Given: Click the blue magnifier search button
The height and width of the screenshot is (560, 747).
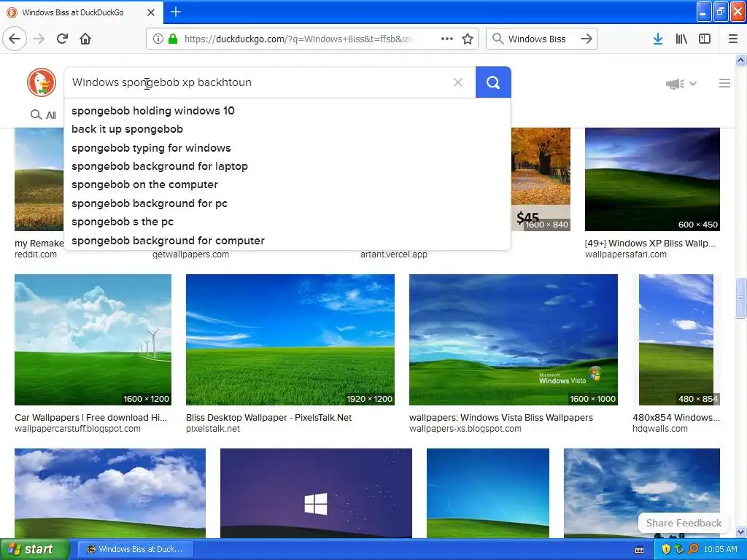Looking at the screenshot, I should click(493, 82).
